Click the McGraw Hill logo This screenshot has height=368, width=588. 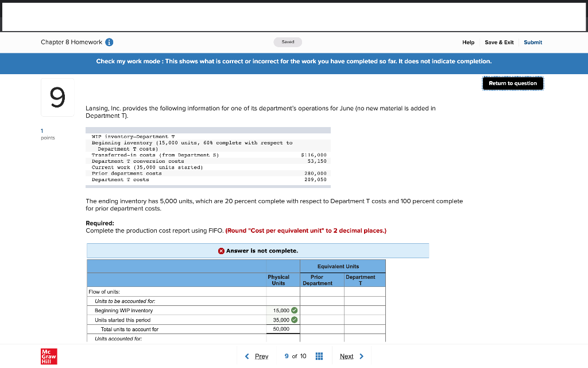click(x=48, y=356)
